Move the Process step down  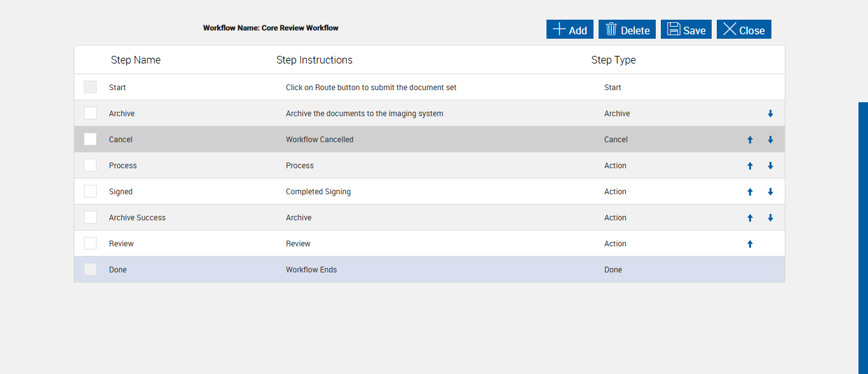coord(770,166)
